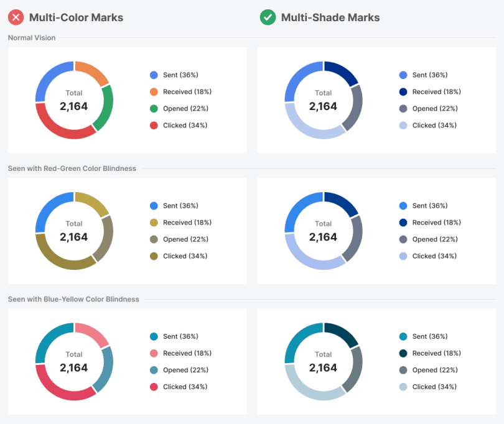Click the crimson Clicked segment in Blue-Yellow Multi-Color donut
This screenshot has height=424, width=504.
[59, 390]
